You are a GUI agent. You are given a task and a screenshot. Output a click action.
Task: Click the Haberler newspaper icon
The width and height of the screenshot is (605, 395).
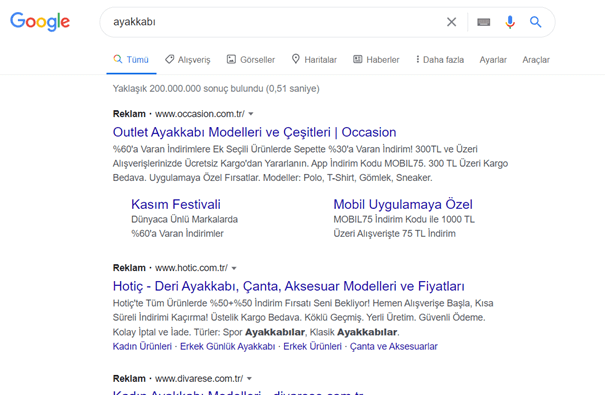tap(358, 59)
